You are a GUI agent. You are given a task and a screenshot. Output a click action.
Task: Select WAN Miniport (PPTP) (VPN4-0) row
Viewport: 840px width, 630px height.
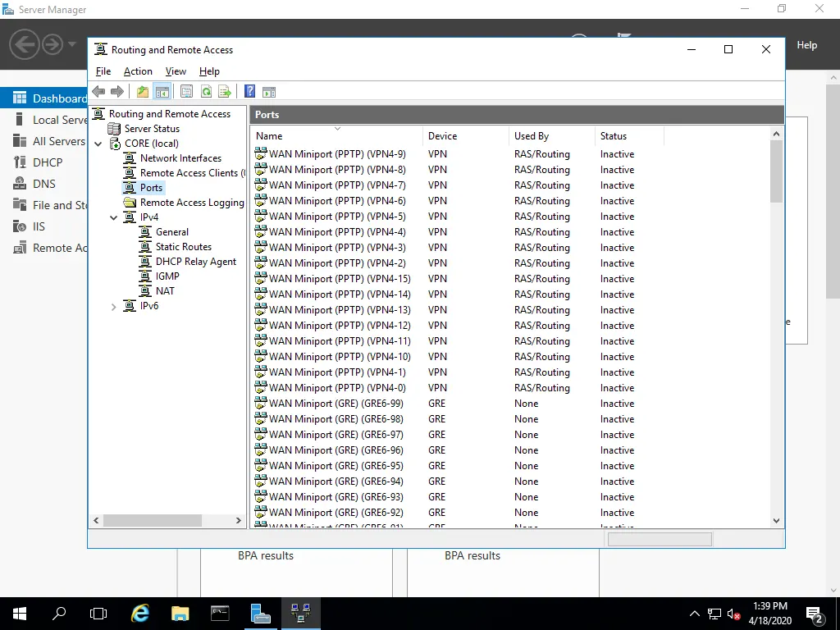click(337, 388)
